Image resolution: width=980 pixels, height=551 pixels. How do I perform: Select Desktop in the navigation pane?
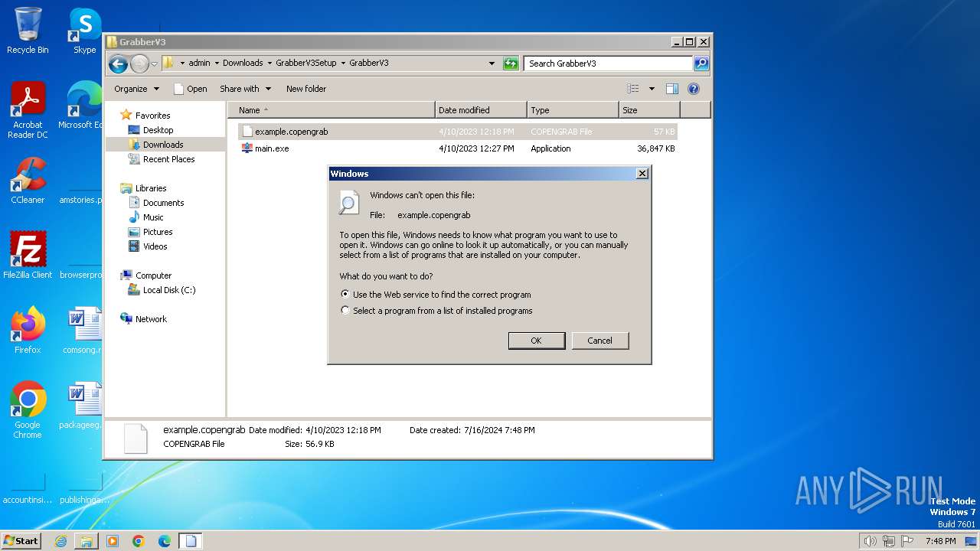point(158,130)
